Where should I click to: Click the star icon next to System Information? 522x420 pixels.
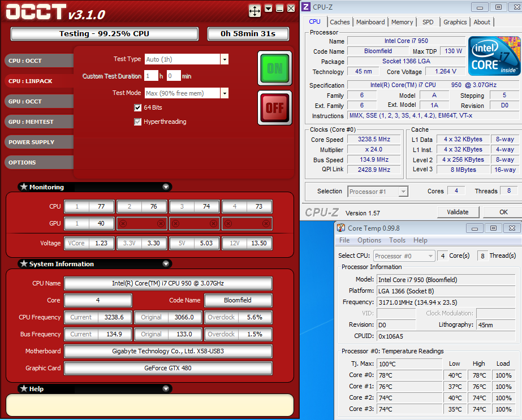(24, 263)
